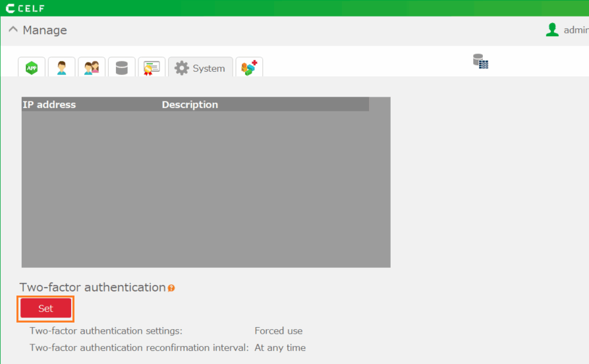Viewport: 589px width, 364px height.
Task: Collapse the Manage section chevron
Action: pos(13,30)
